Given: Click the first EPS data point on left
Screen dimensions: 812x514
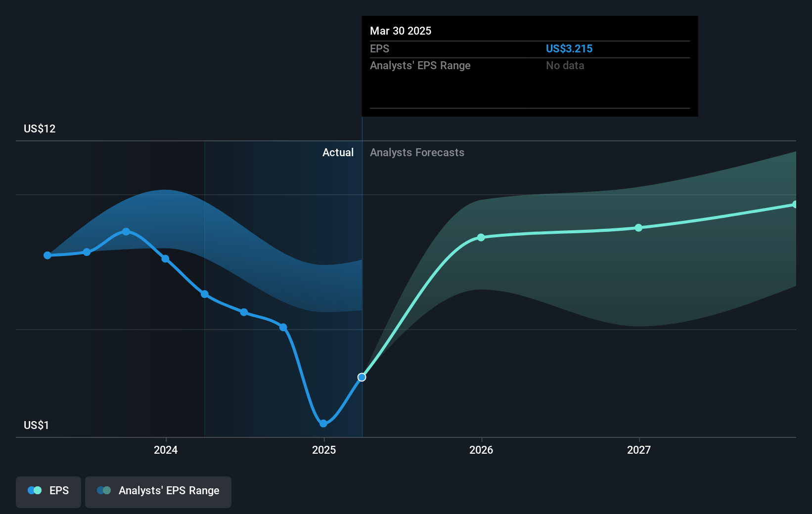Looking at the screenshot, I should 47,256.
